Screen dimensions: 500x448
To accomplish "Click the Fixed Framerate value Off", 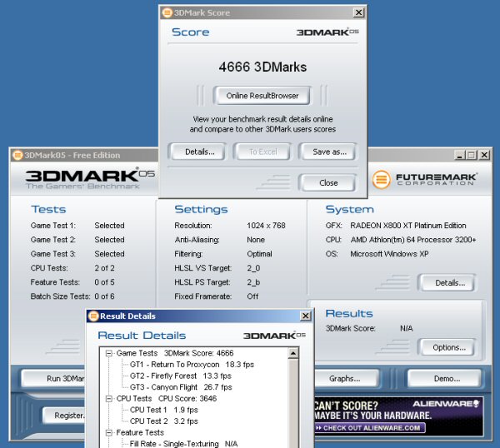I will coord(252,296).
